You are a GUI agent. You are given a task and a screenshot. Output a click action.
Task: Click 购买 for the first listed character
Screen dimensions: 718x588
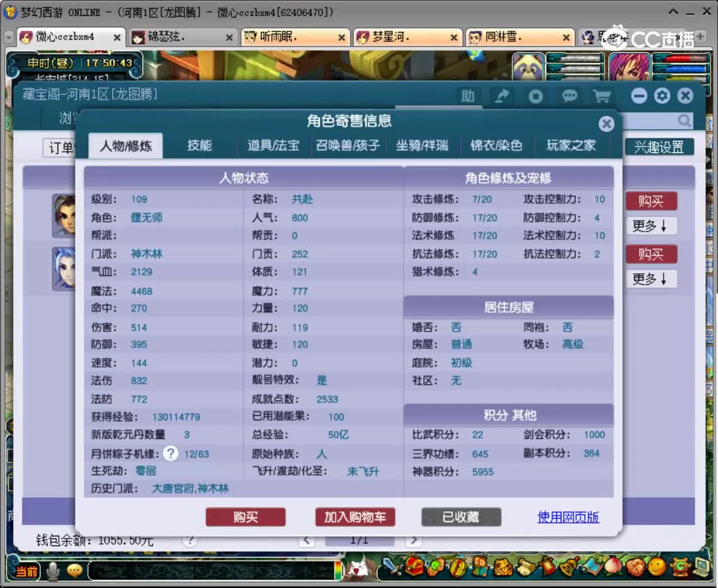pos(651,201)
